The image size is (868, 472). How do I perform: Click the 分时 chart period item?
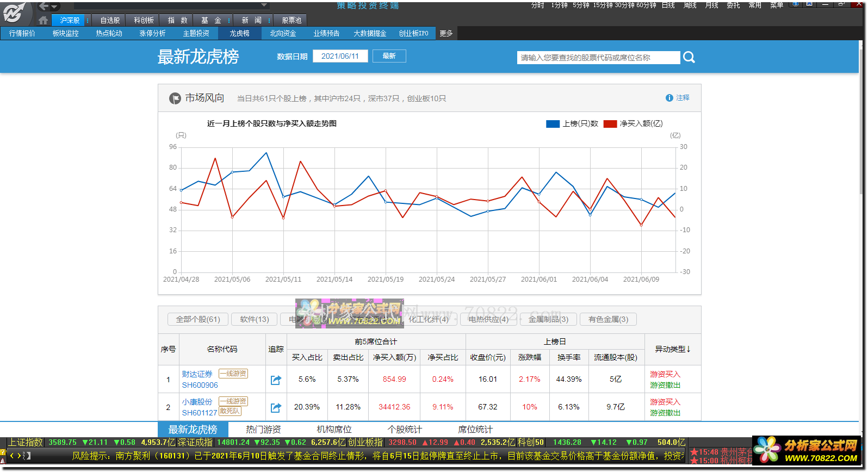coord(537,5)
